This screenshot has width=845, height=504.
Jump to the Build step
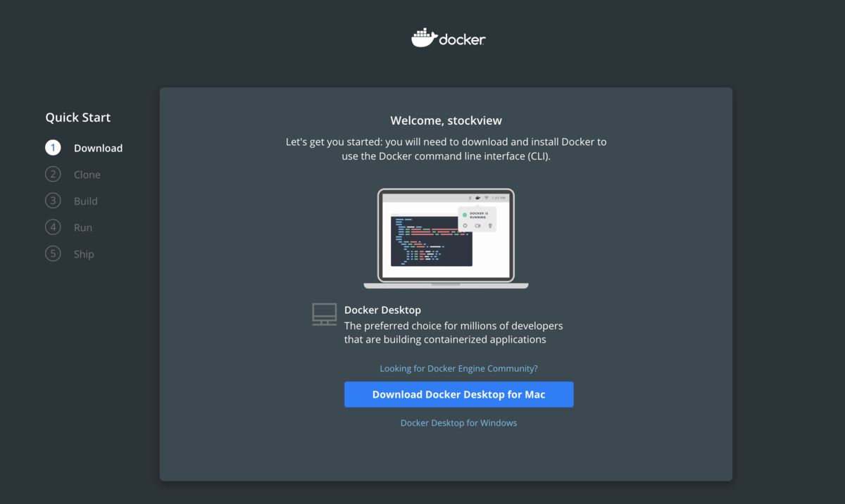pyautogui.click(x=86, y=201)
